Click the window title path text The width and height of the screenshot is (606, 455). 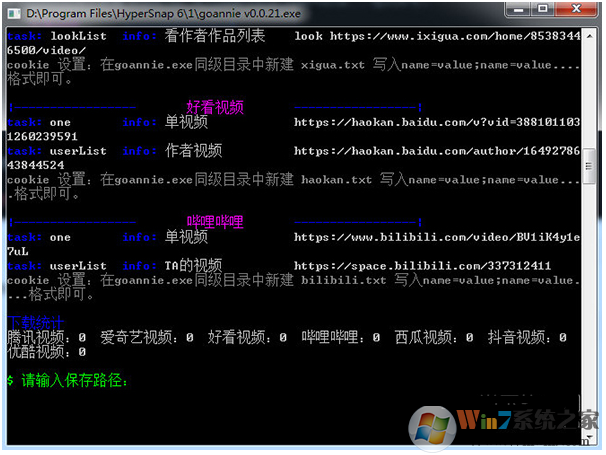tap(163, 14)
